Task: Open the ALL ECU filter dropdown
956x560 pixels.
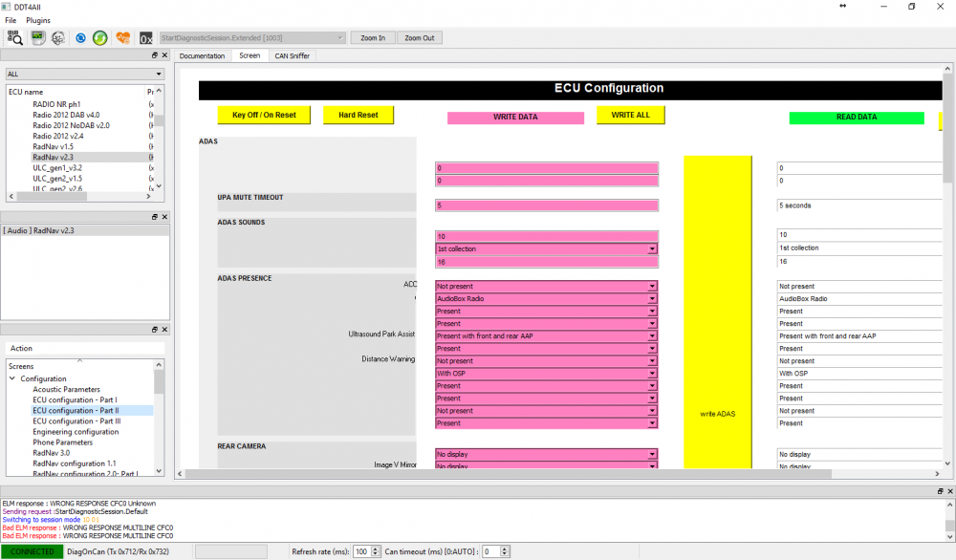Action: point(85,74)
